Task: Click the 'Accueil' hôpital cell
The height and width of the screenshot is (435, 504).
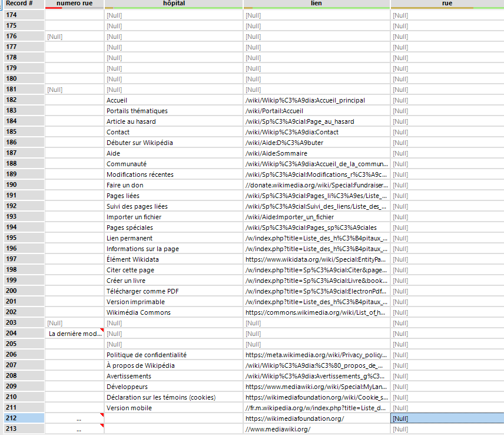Action: [174, 100]
